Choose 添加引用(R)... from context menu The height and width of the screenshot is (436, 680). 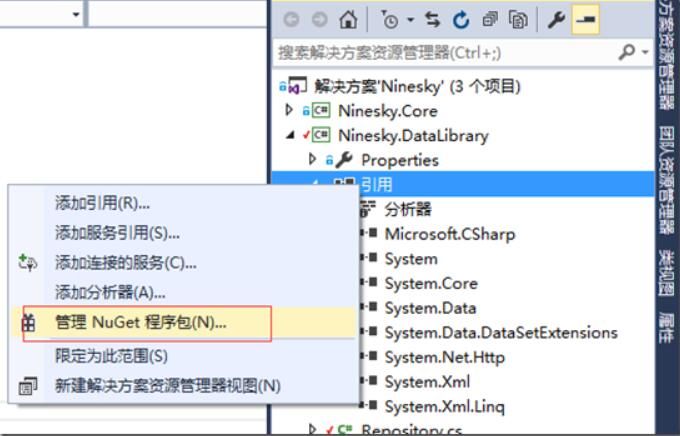coord(183,203)
